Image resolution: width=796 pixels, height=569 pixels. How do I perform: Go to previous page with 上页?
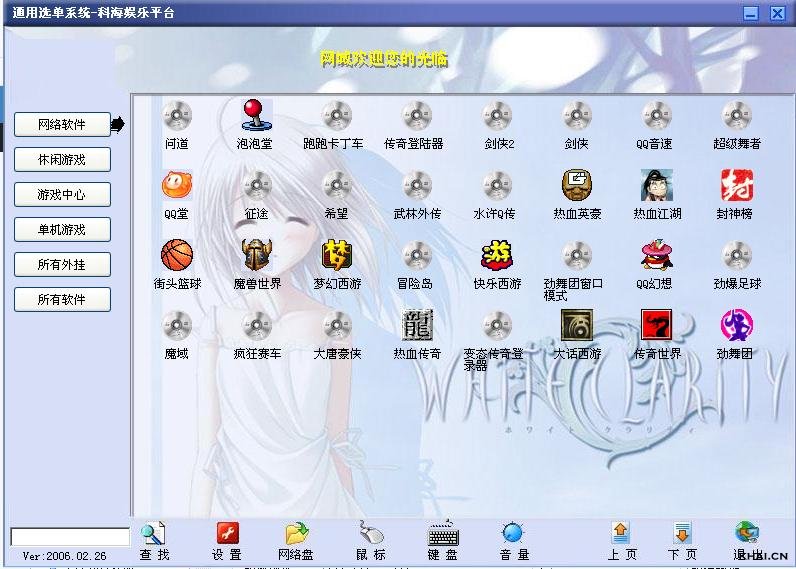coord(621,541)
